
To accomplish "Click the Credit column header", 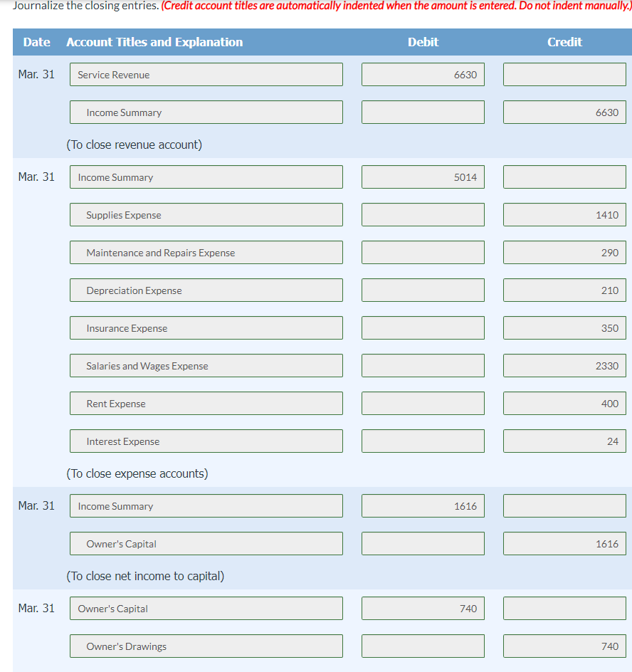I will (x=564, y=42).
